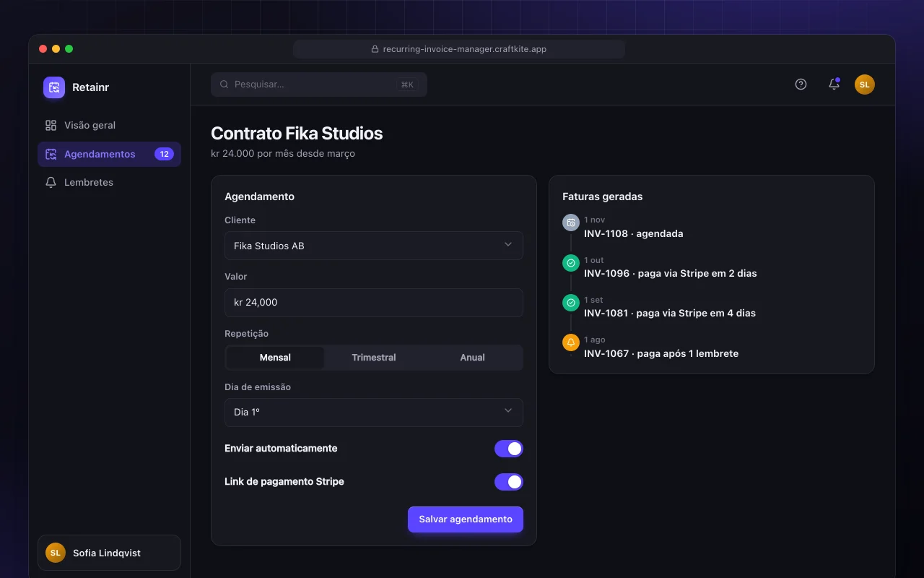Click the Retainr logo icon
924x578 pixels.
click(54, 87)
